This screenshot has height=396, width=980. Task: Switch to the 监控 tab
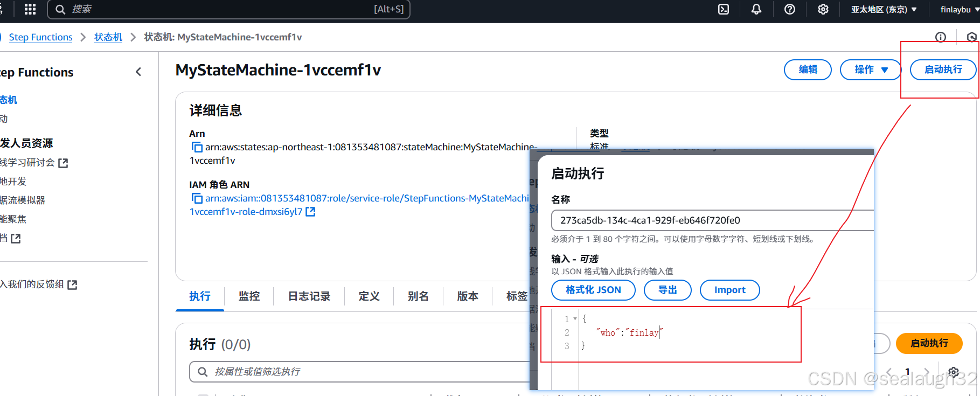(x=249, y=296)
